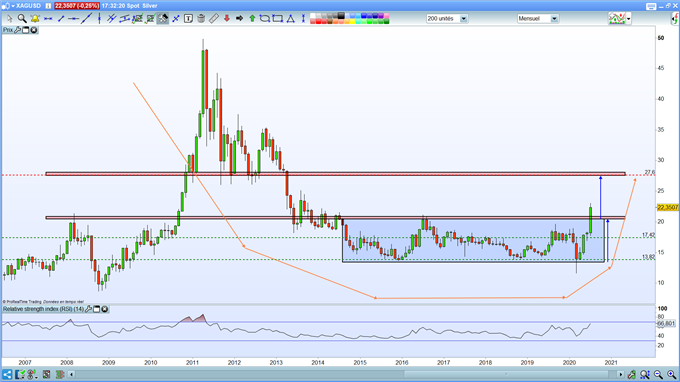Insert a black right arrow marker
680x382 pixels.
tap(239, 19)
